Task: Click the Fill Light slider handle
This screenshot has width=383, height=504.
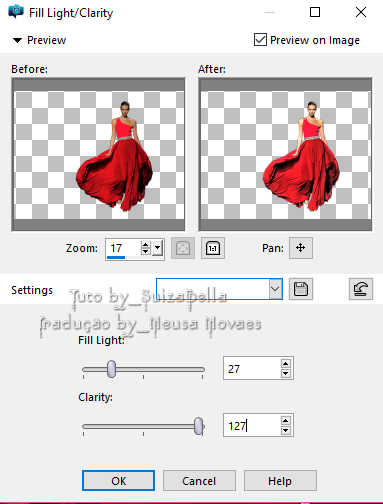Action: (x=112, y=369)
